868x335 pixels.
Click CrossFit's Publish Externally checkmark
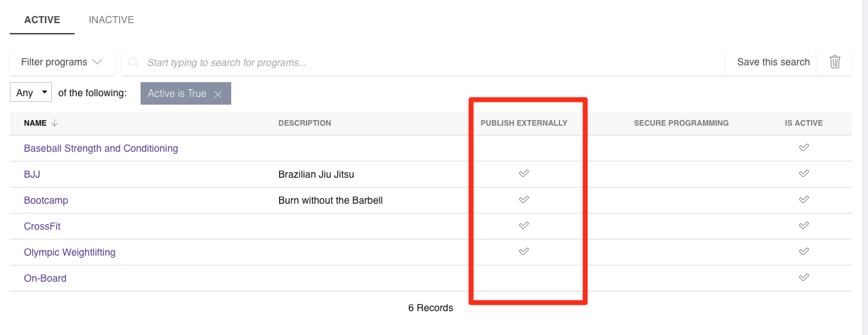(x=524, y=225)
